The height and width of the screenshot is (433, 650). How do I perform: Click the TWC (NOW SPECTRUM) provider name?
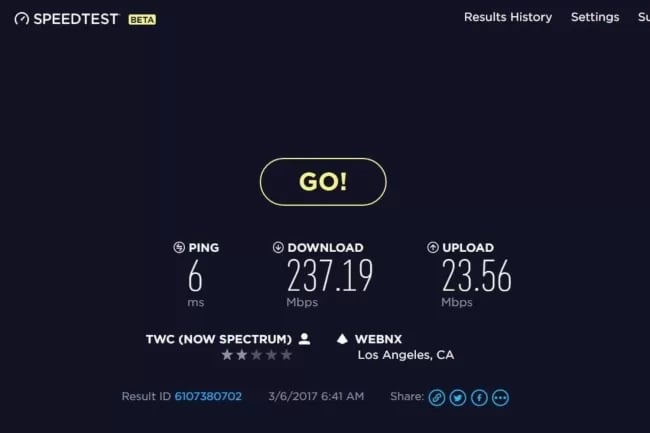[x=219, y=339]
